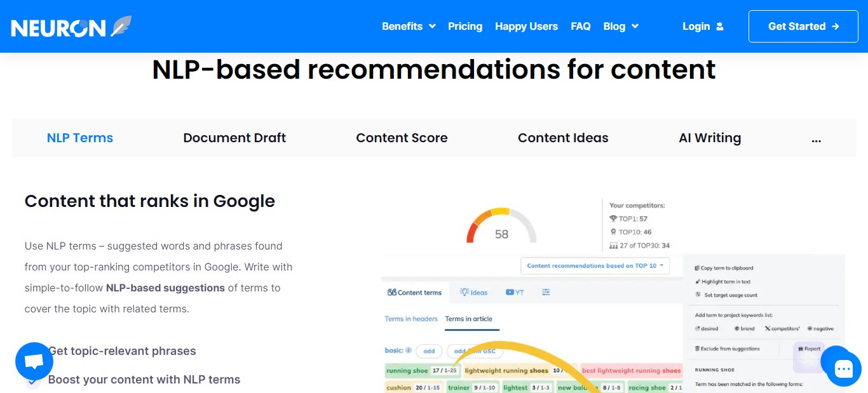Click the Exclude trash icon
The image size is (868, 393).
coord(698,349)
